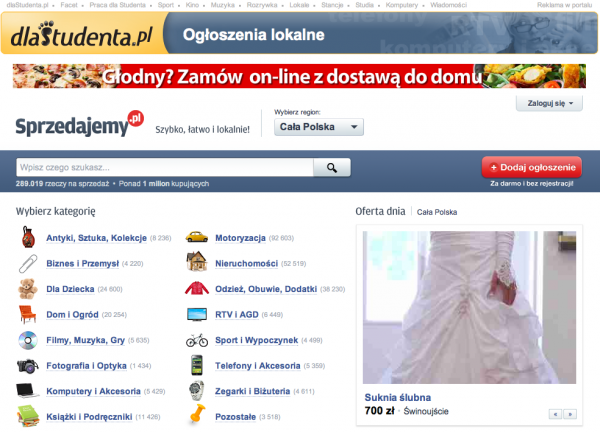Show previous daily offer with left arrow

coord(555,414)
